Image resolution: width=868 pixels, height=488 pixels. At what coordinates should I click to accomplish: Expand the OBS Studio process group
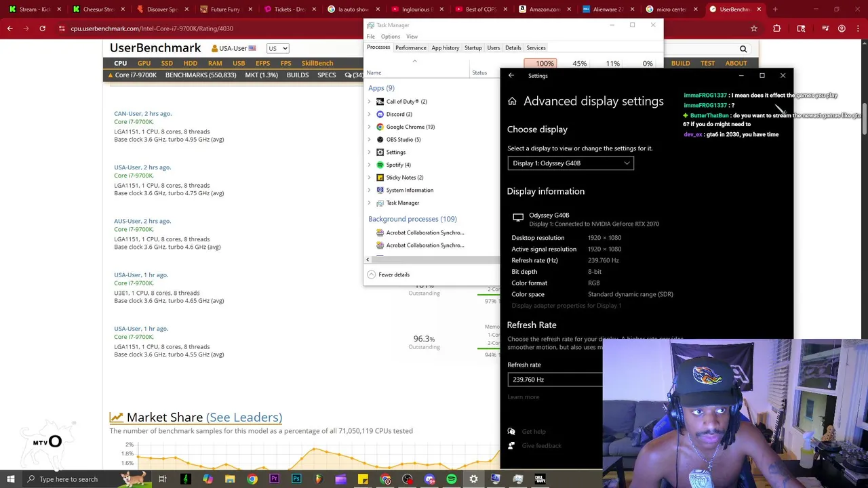[369, 140]
